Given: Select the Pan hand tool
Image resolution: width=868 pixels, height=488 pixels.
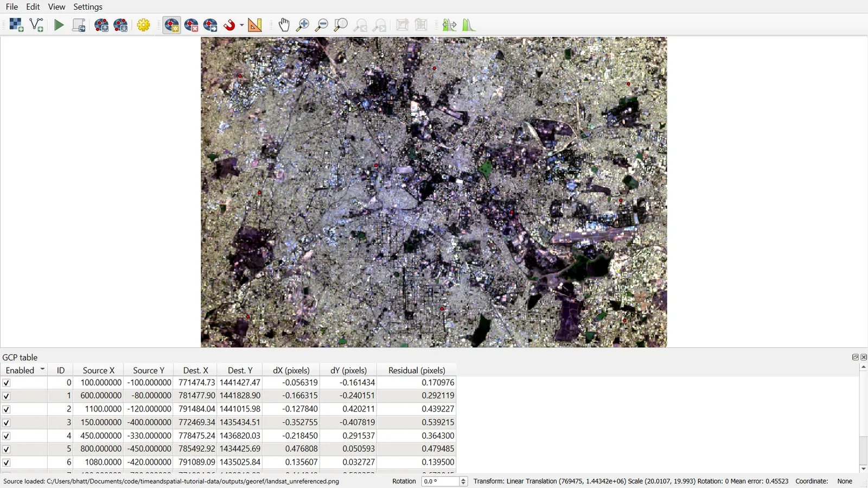Looking at the screenshot, I should [284, 25].
